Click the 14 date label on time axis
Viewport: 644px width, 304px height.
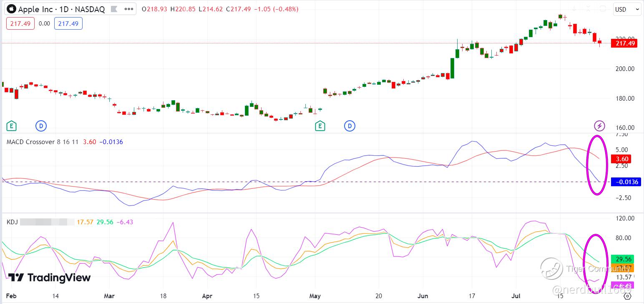[55, 296]
